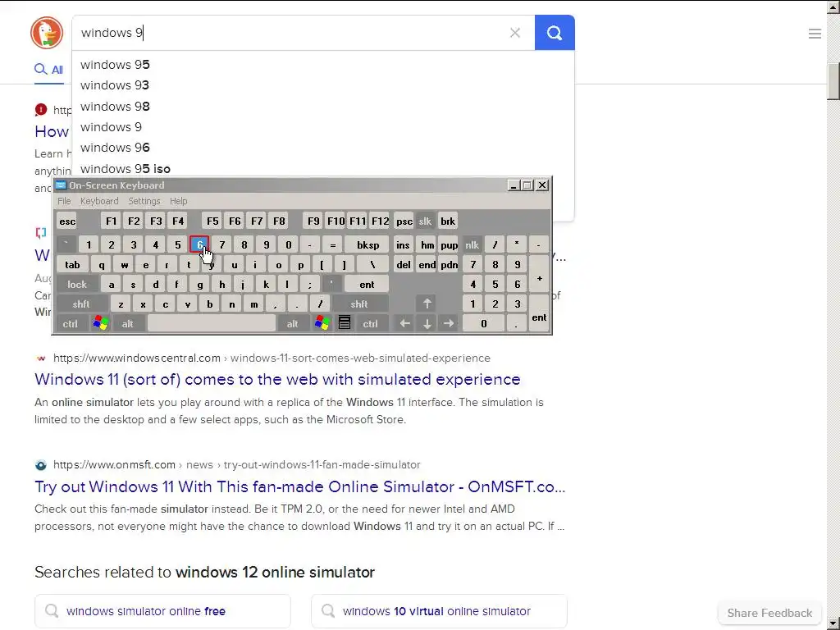
Task: Click the Share Feedback button
Action: point(769,613)
